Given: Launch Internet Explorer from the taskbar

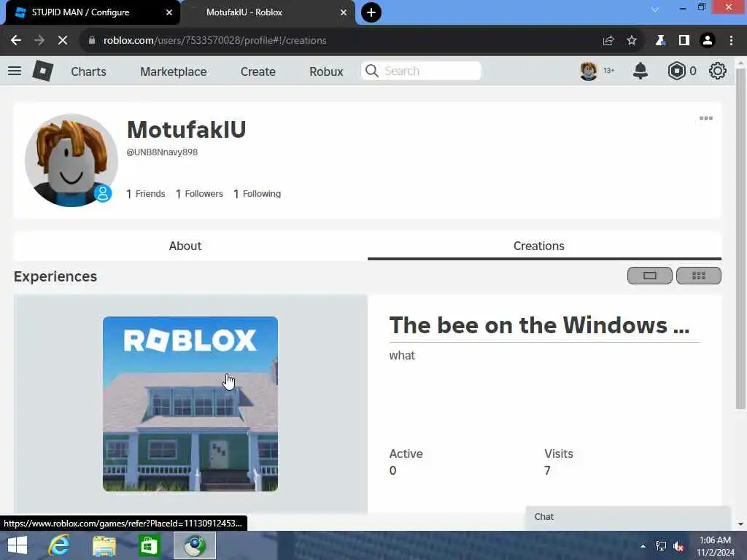Looking at the screenshot, I should point(59,545).
